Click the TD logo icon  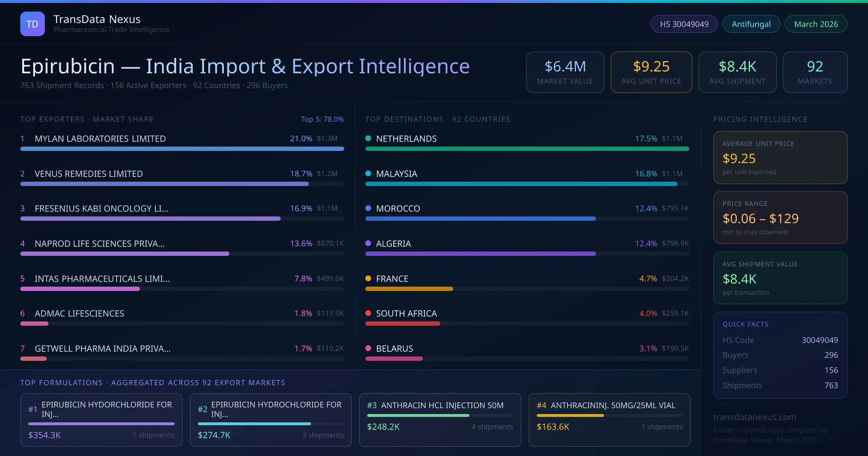click(x=32, y=24)
